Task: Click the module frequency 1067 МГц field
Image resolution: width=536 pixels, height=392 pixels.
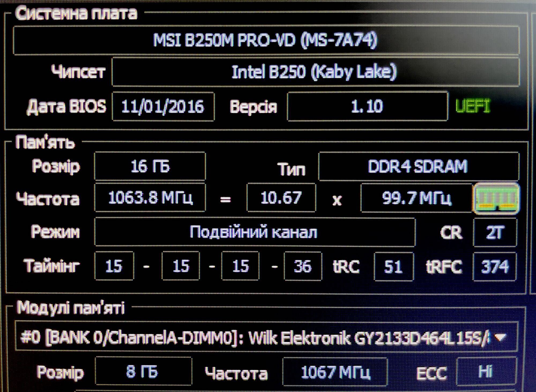Action: (x=335, y=372)
